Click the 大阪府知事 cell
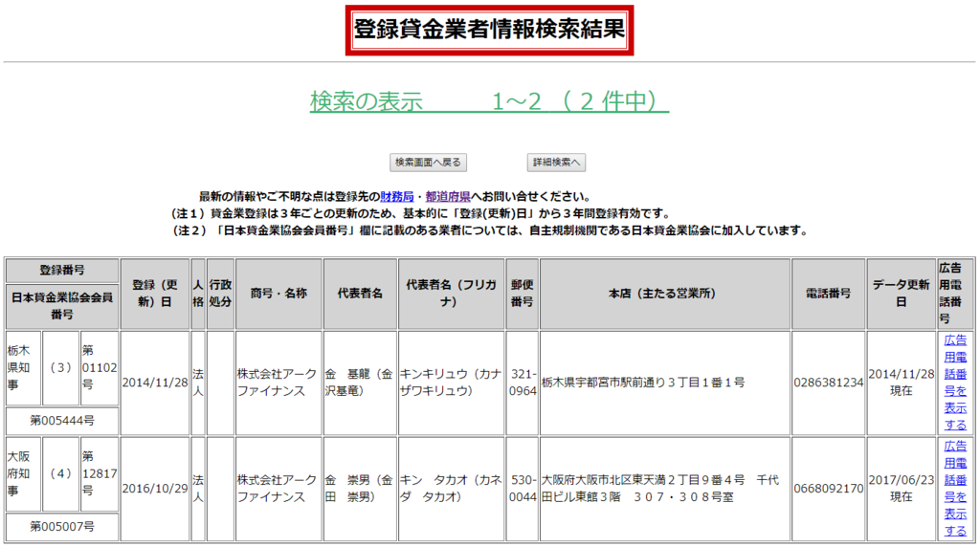 pyautogui.click(x=23, y=474)
